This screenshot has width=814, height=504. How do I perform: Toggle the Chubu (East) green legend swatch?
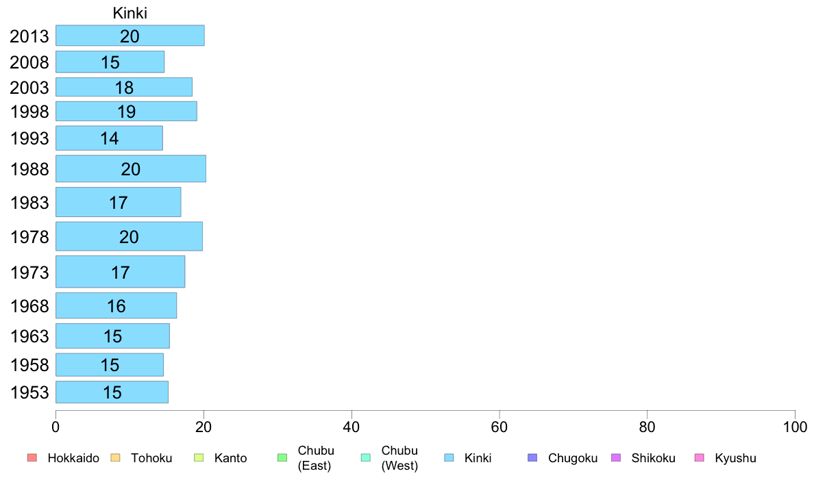pyautogui.click(x=282, y=458)
